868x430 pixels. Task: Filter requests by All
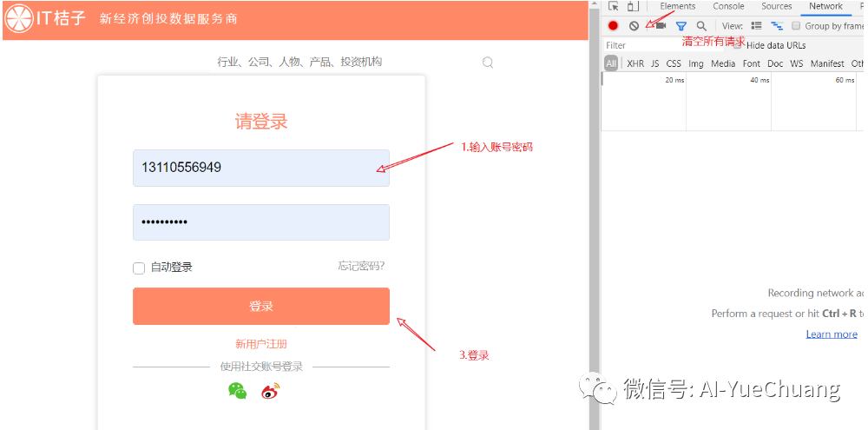point(611,63)
